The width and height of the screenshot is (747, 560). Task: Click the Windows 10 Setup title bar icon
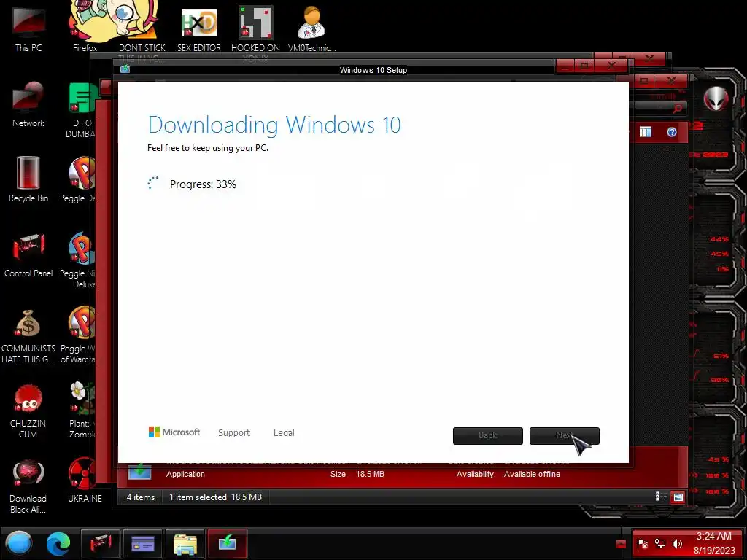(125, 69)
